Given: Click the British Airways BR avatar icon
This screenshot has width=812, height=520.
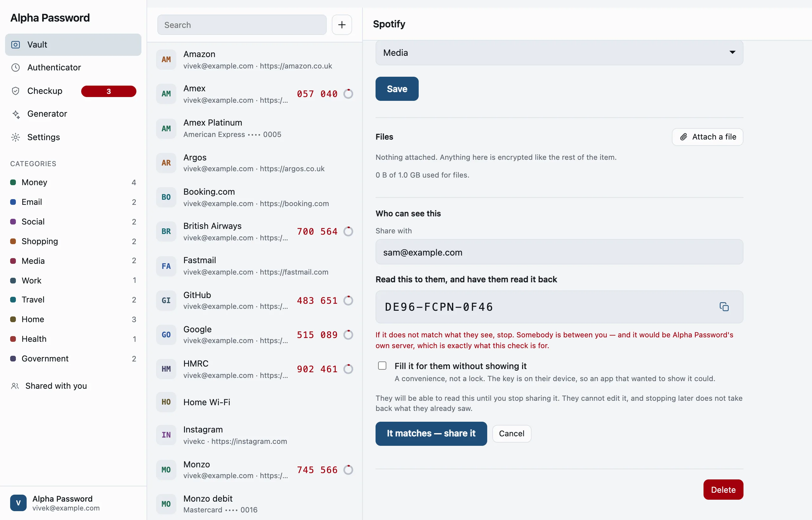Looking at the screenshot, I should pyautogui.click(x=166, y=232).
